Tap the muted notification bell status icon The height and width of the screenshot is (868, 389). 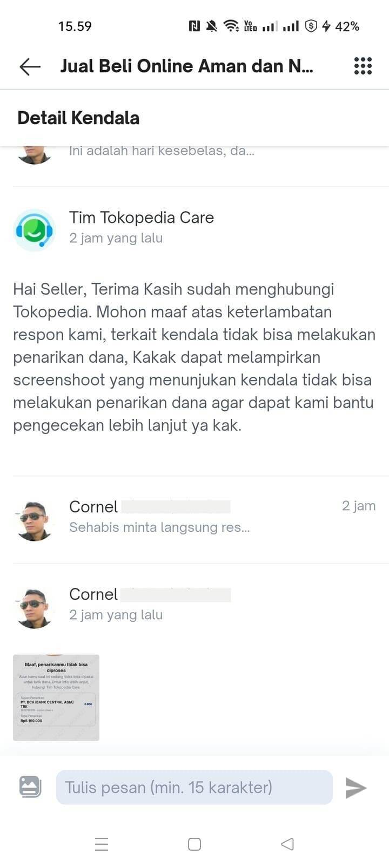[x=212, y=26]
